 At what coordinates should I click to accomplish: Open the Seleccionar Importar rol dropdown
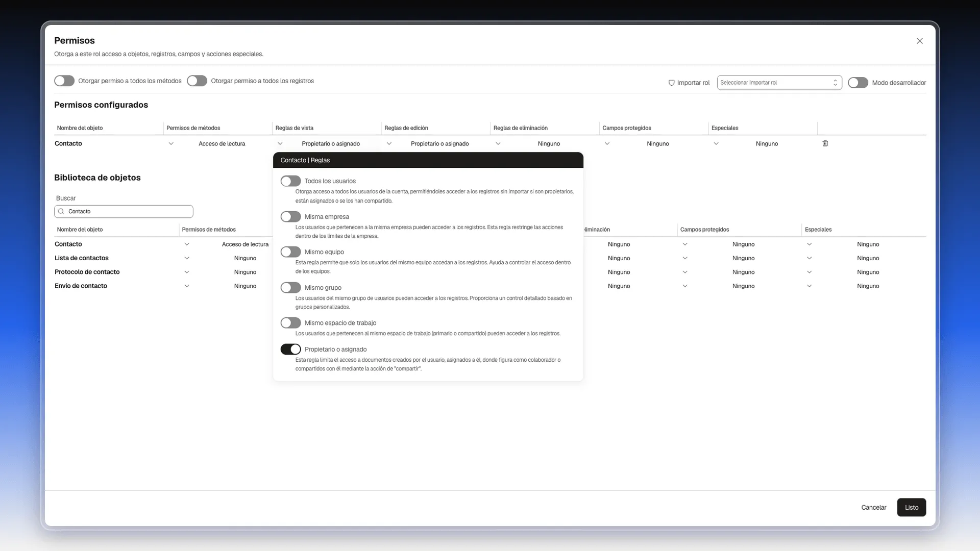point(779,83)
